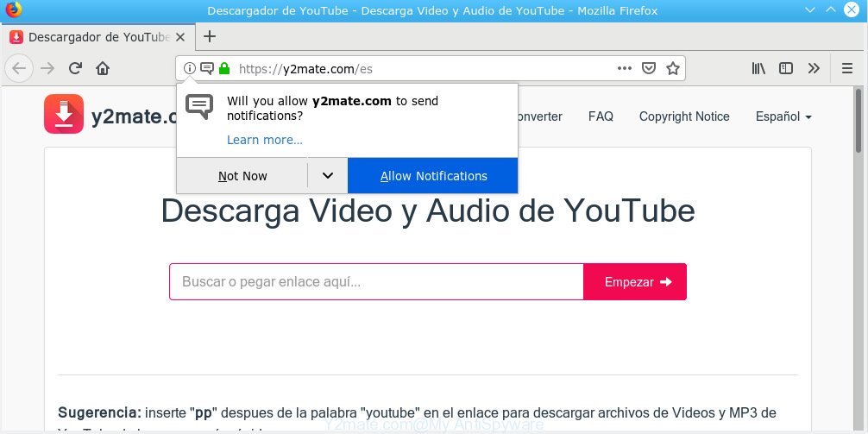The width and height of the screenshot is (868, 434).
Task: Expand the toolbar overflow chevrons
Action: pos(813,68)
